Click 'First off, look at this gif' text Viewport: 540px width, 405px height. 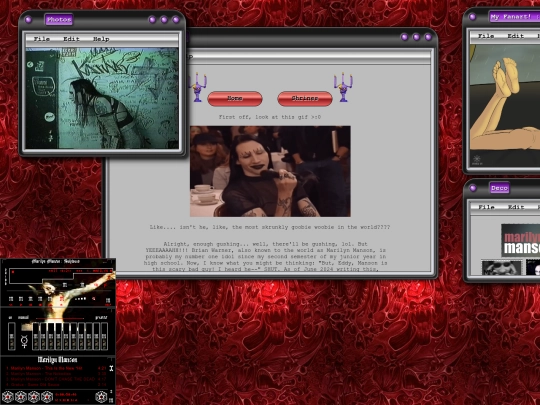(x=270, y=117)
